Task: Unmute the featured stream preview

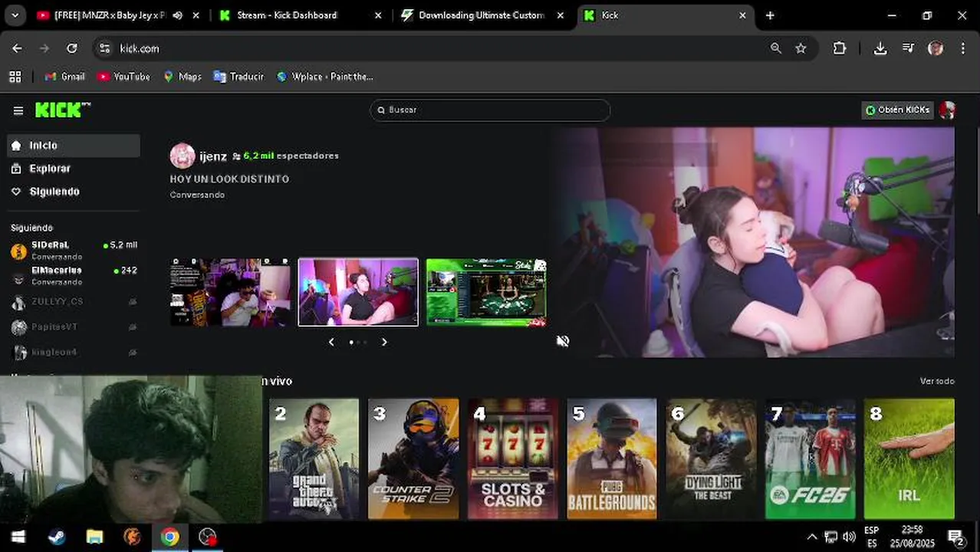Action: (x=563, y=341)
